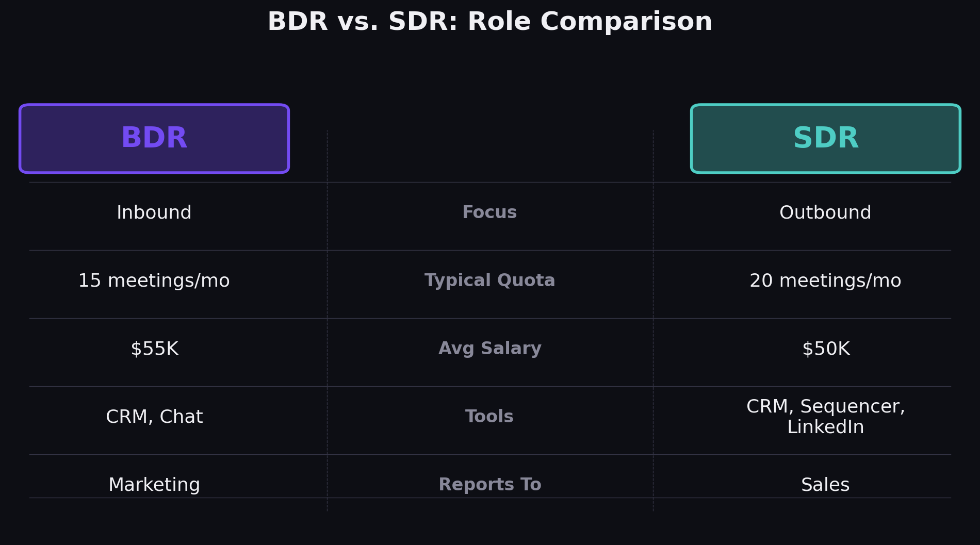This screenshot has height=545, width=980.
Task: Select the BDR role badge
Action: point(154,138)
